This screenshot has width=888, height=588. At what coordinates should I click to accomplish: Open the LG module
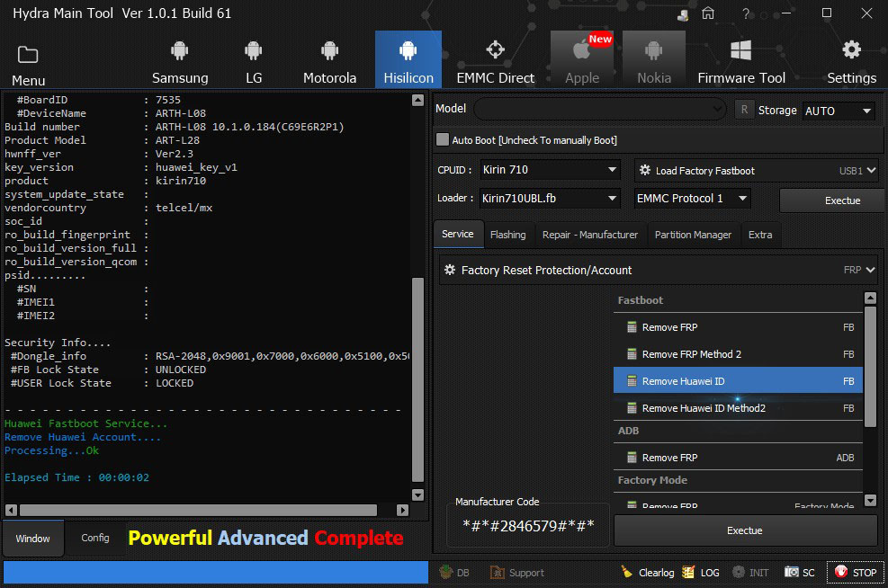click(x=254, y=61)
